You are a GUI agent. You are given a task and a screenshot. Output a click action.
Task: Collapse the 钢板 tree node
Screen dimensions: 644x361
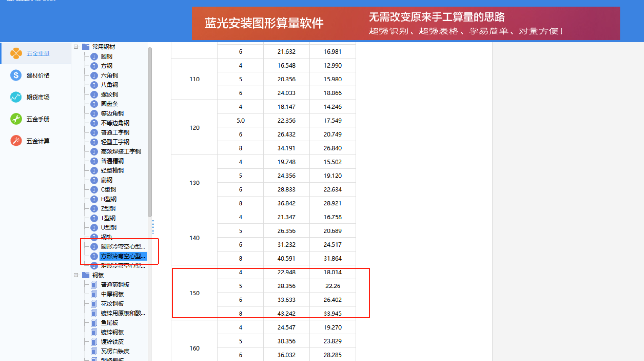(76, 275)
